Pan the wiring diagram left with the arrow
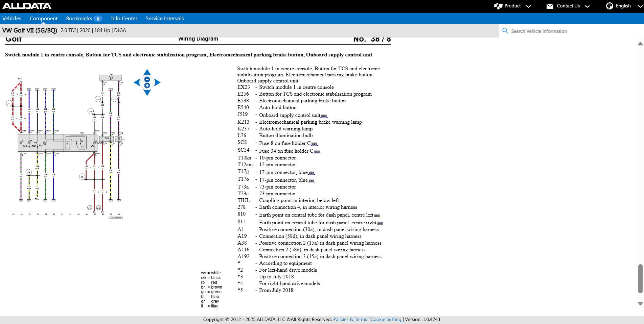Image resolution: width=644 pixels, height=324 pixels. click(137, 82)
